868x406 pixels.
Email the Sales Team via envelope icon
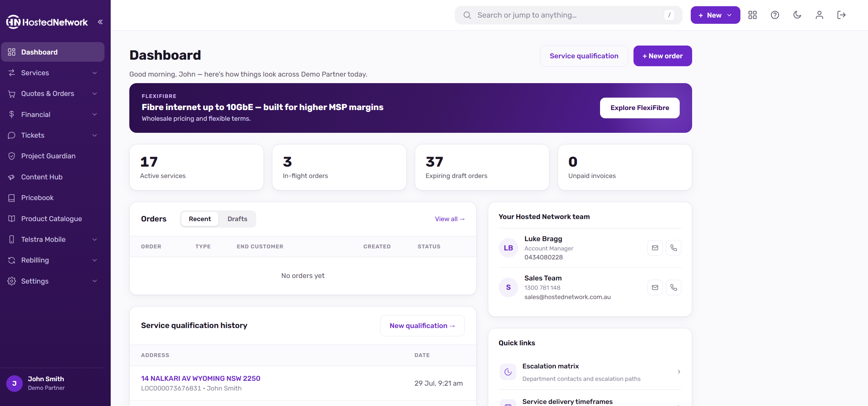pos(655,287)
